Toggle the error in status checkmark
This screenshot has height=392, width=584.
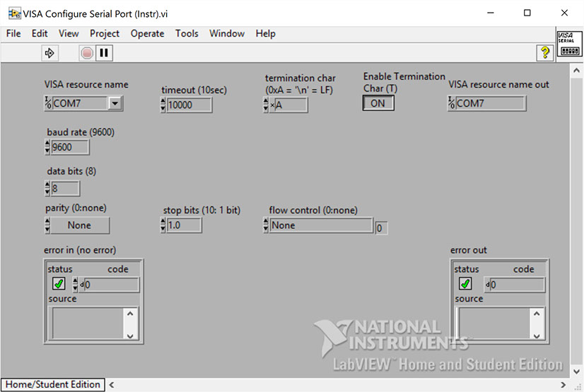click(x=59, y=284)
